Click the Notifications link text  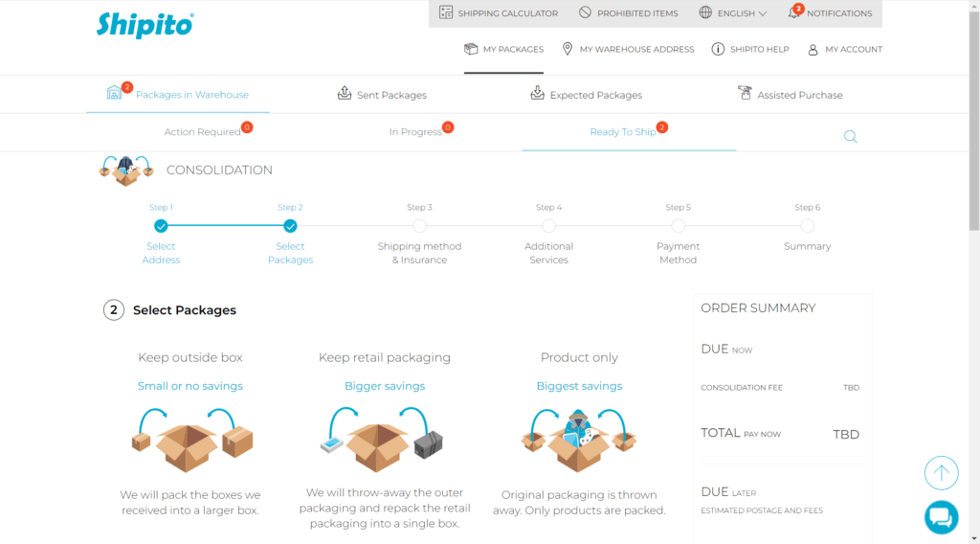tap(839, 13)
